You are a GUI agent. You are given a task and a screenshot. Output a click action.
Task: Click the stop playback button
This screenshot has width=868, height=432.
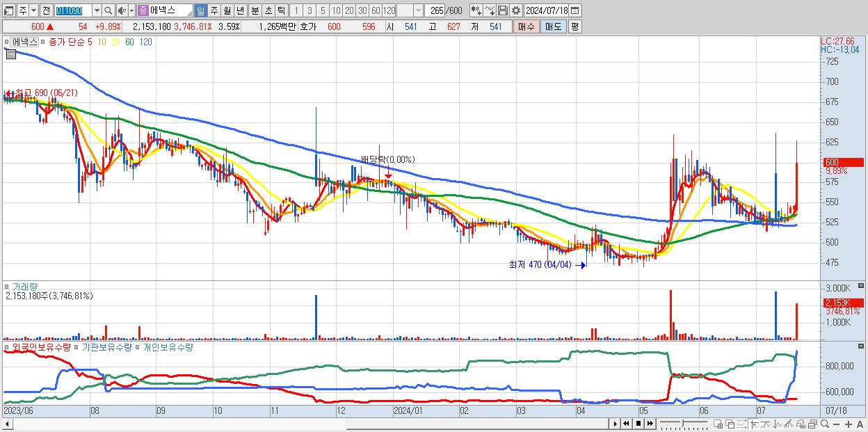(x=638, y=424)
